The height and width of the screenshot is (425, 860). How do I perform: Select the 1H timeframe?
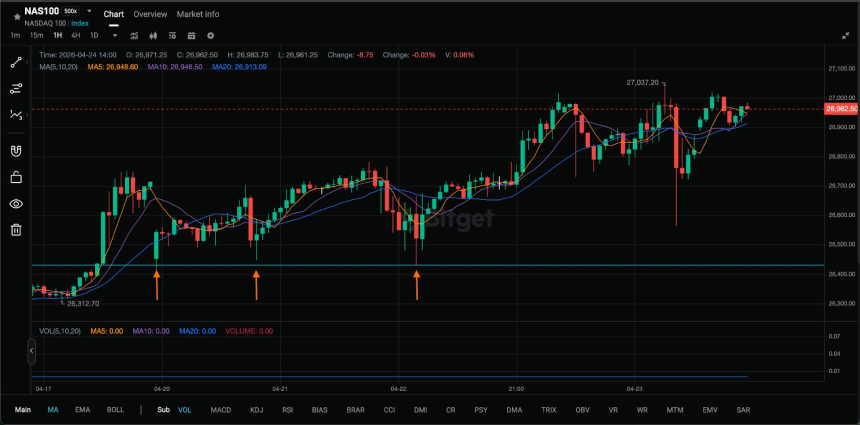click(58, 36)
